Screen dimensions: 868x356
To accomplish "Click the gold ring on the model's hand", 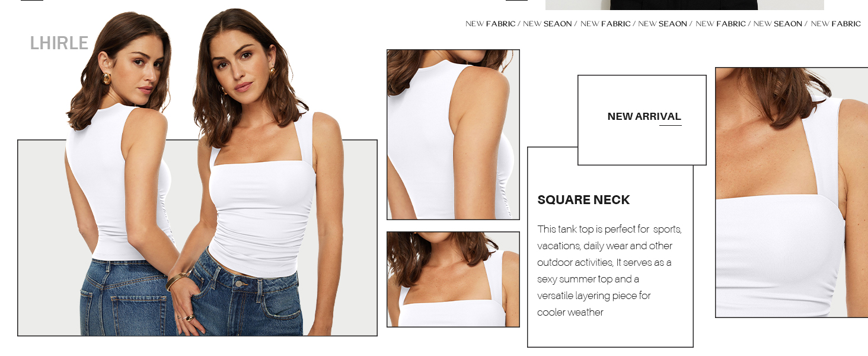I will [189, 318].
